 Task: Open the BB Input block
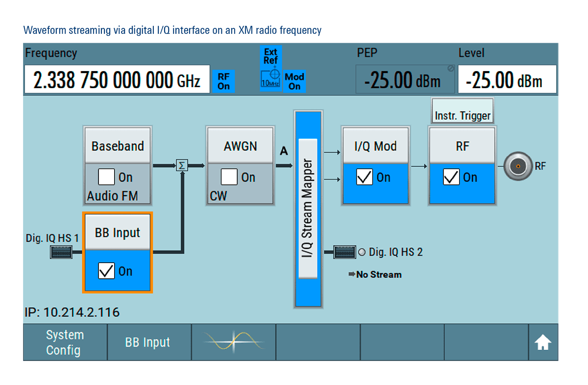(118, 233)
